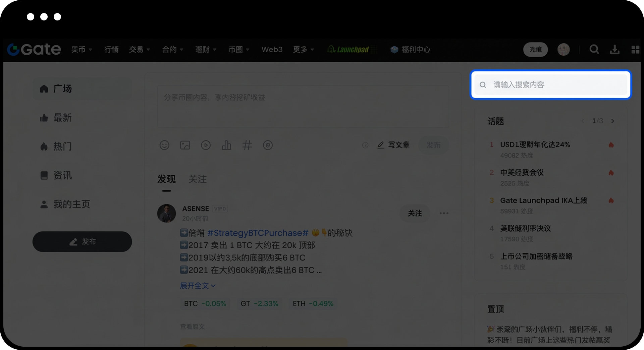Click the video play icon in composer

[x=206, y=145]
